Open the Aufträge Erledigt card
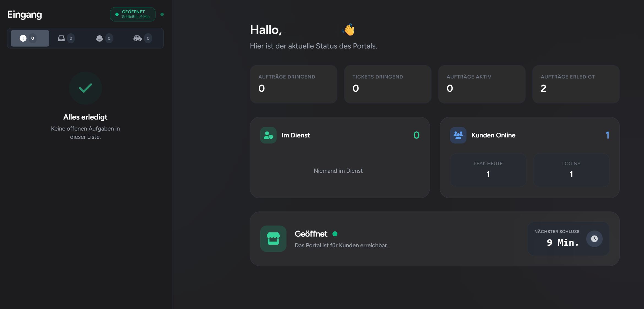 click(x=576, y=84)
